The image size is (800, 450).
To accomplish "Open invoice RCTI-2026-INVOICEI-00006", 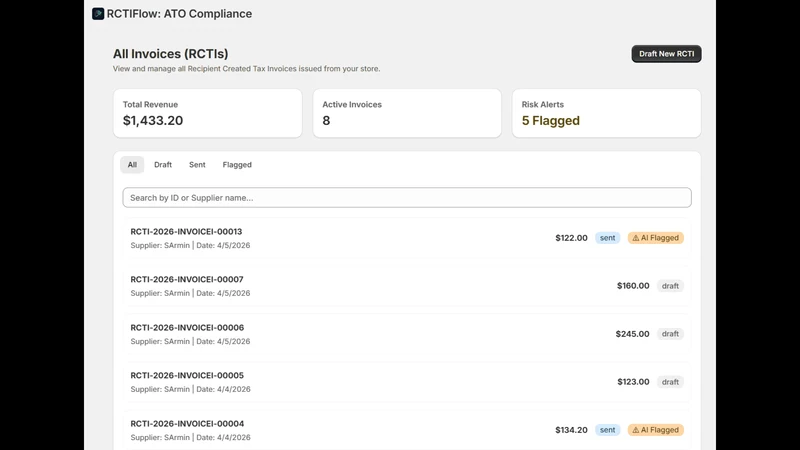I will (x=407, y=334).
